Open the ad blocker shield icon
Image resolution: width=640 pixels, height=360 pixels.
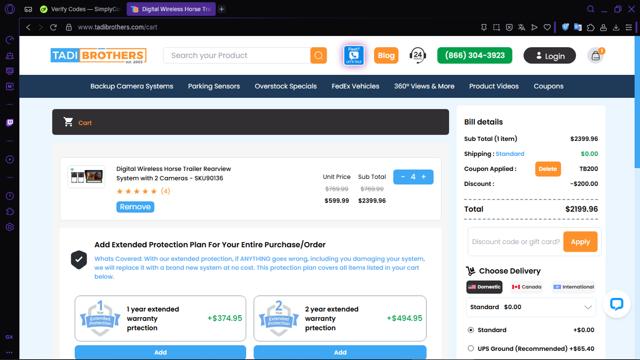[509, 27]
